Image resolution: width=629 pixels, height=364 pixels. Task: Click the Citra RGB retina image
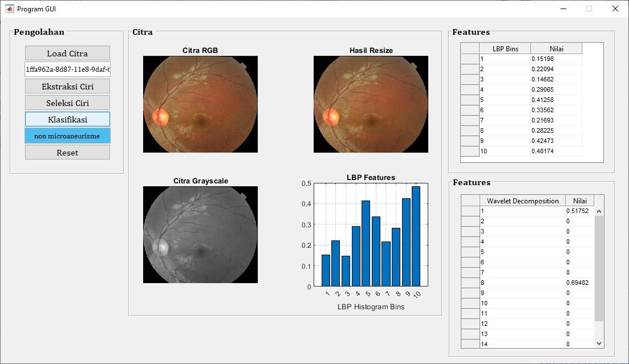pyautogui.click(x=200, y=104)
